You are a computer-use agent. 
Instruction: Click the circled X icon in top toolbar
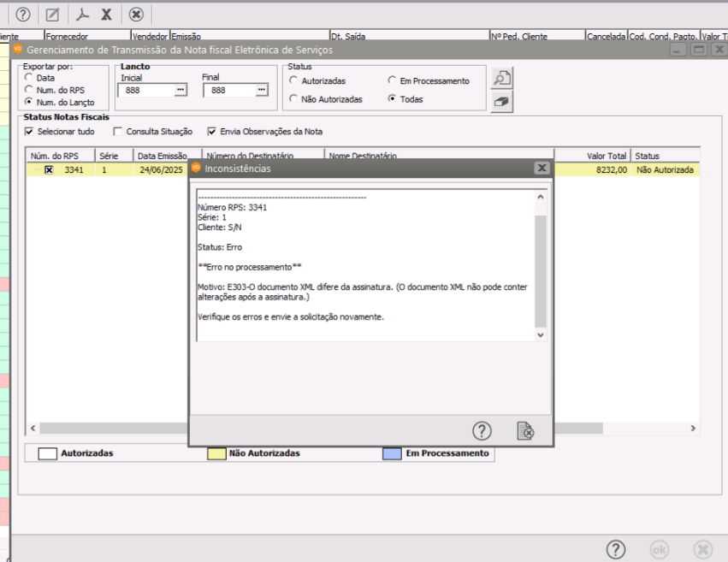tap(136, 14)
